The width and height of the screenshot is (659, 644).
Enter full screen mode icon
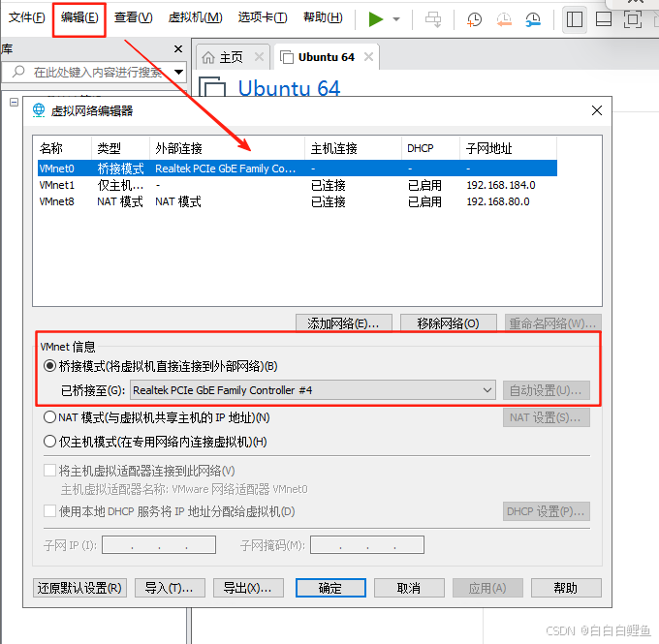click(x=633, y=19)
